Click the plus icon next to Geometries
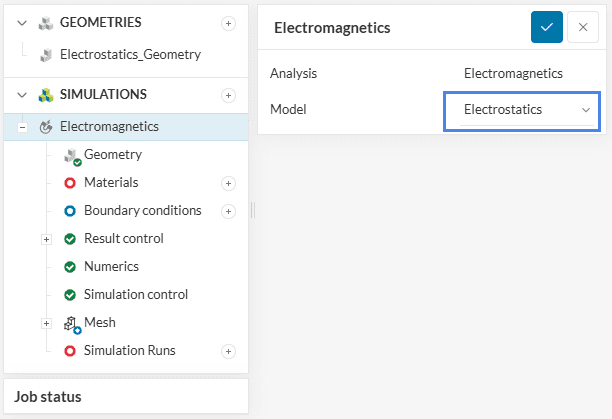The height and width of the screenshot is (419, 612). coord(228,23)
